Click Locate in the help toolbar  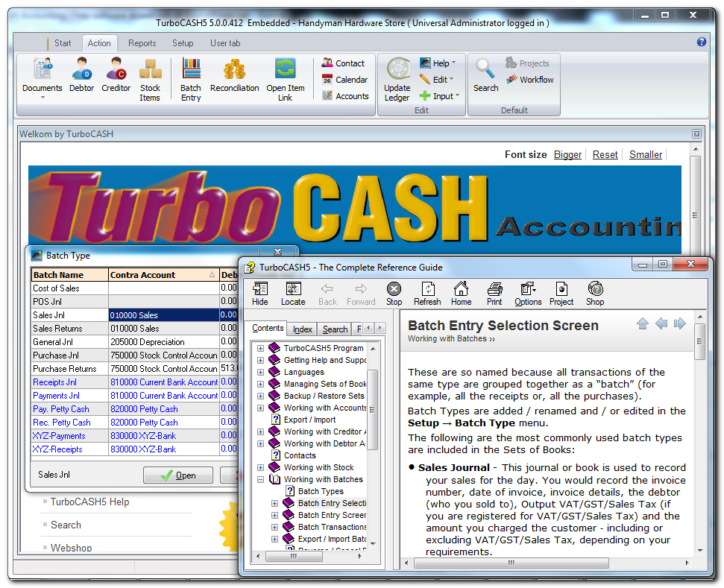293,294
